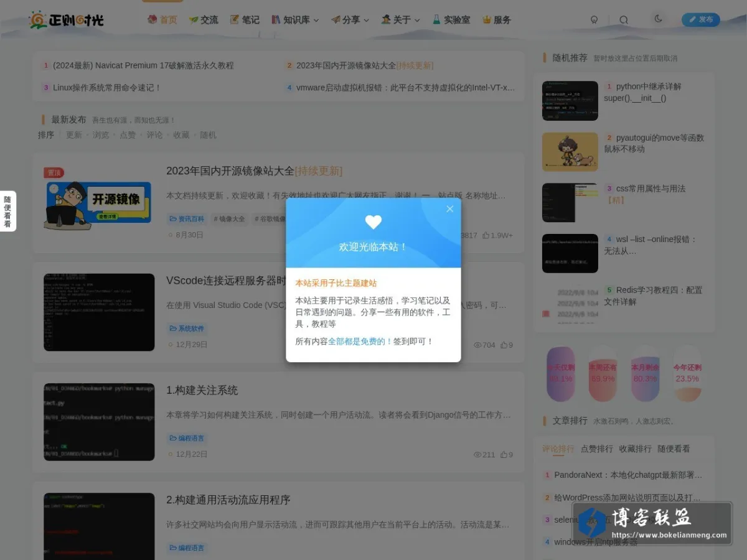Open the 笔记 menu item

click(x=245, y=20)
